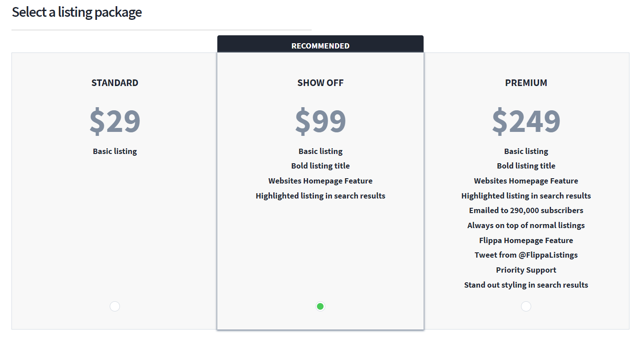Click the STANDARD package heading
Image resolution: width=644 pixels, height=341 pixels.
click(115, 83)
